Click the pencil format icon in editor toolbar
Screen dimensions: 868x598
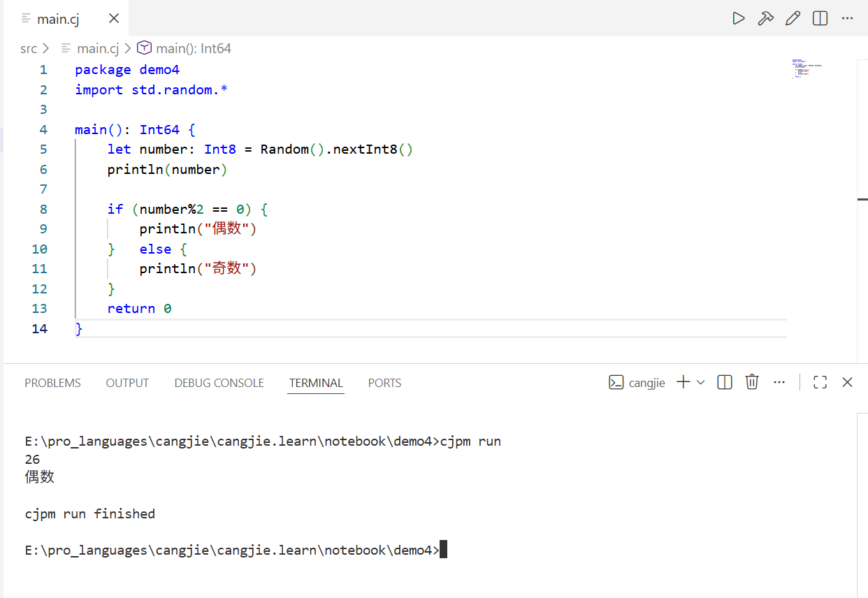pyautogui.click(x=793, y=19)
